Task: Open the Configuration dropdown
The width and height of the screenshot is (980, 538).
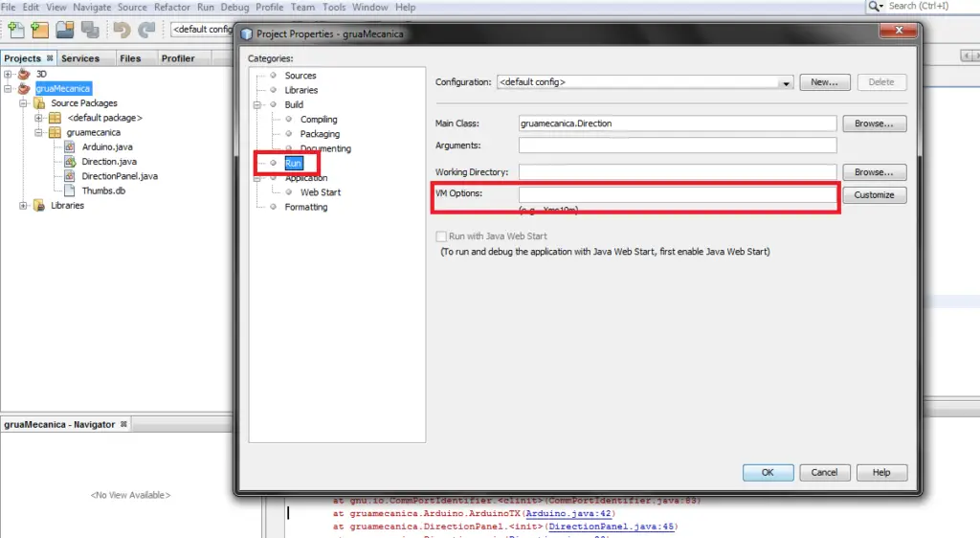Action: click(x=787, y=83)
